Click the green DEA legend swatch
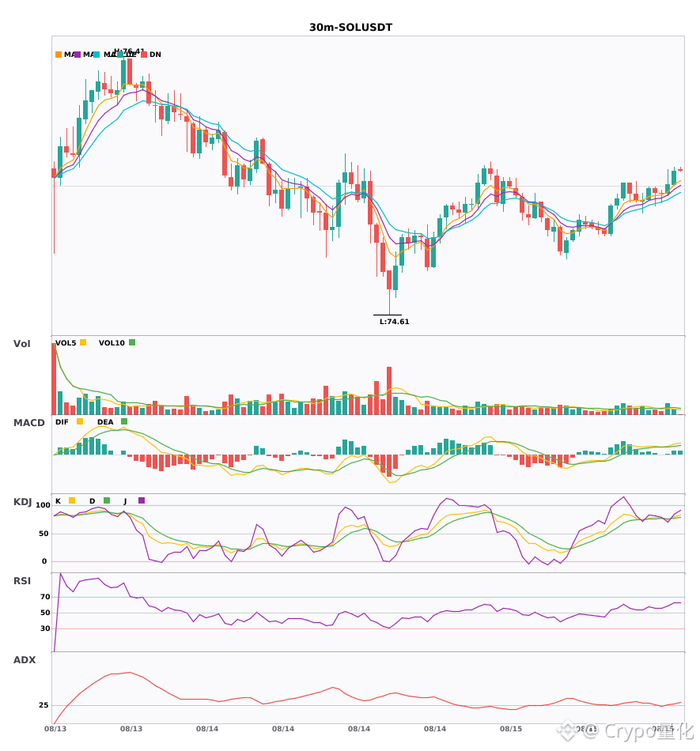700x751 pixels. pos(124,421)
